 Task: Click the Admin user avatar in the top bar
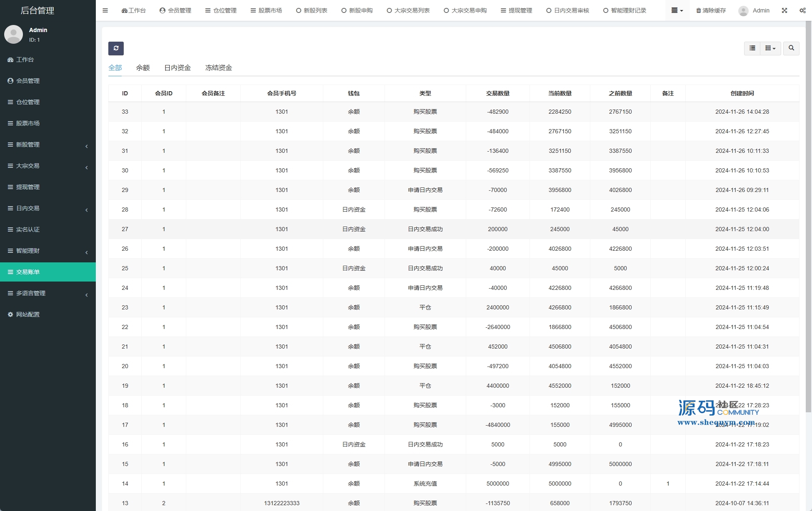tap(743, 11)
